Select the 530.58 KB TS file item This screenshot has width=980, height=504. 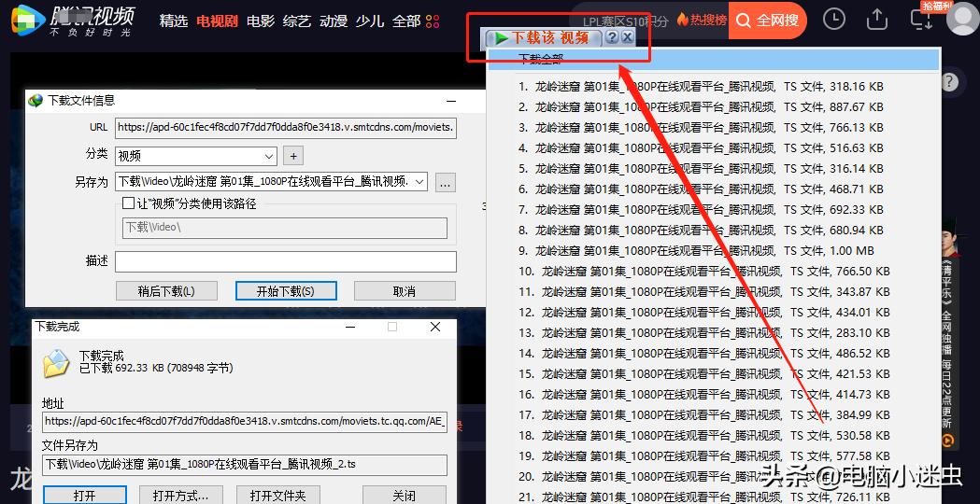coord(703,435)
